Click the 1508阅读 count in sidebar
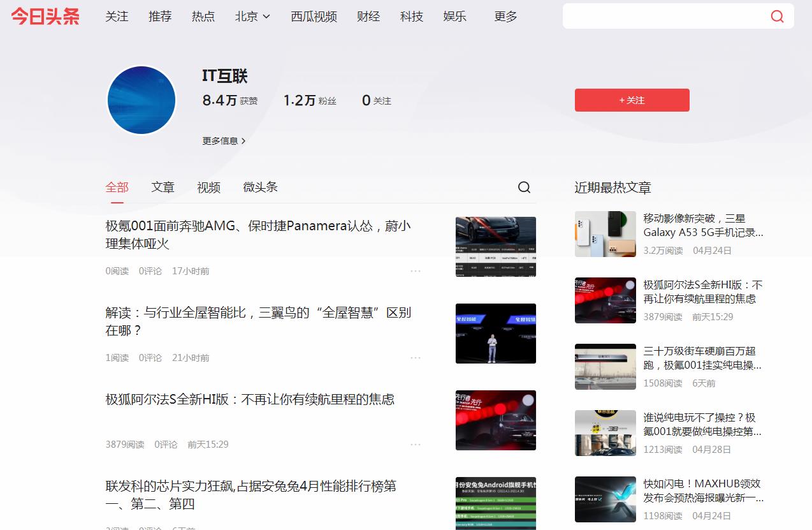The width and height of the screenshot is (812, 530). (x=663, y=383)
